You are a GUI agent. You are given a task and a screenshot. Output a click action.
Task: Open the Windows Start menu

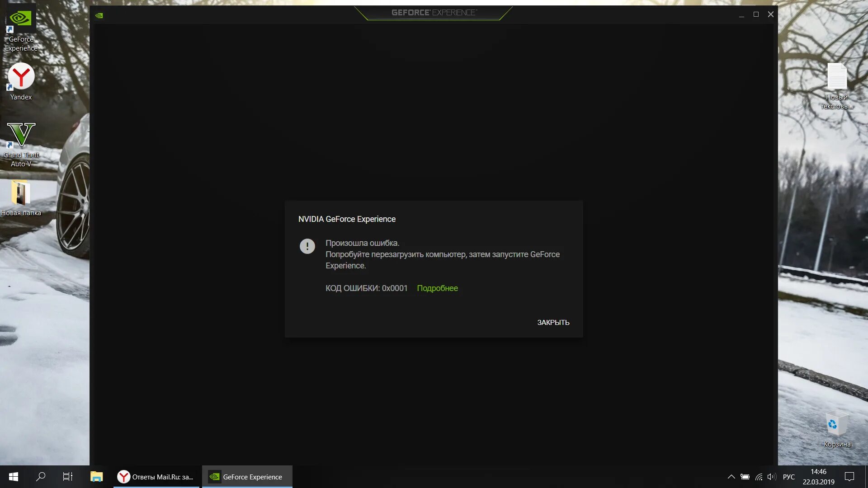pyautogui.click(x=14, y=477)
